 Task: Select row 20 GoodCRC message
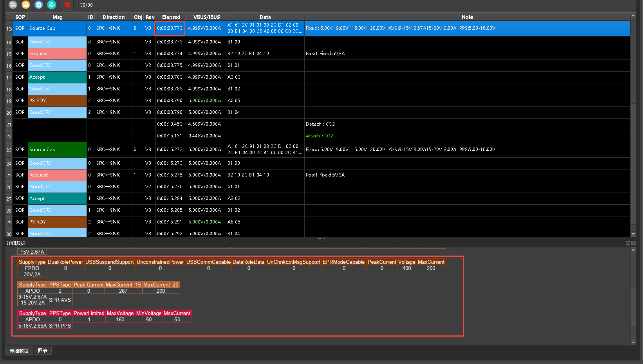[x=57, y=112]
